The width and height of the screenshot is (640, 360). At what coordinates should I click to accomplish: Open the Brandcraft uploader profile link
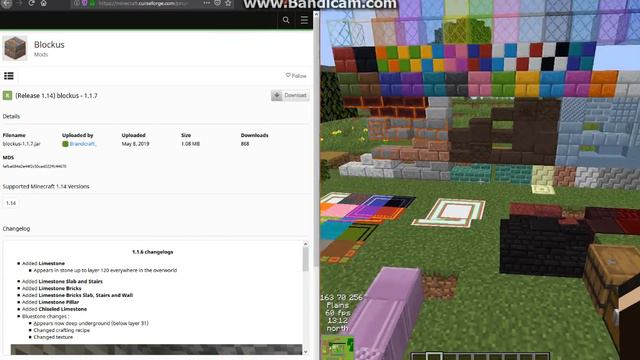(x=82, y=144)
